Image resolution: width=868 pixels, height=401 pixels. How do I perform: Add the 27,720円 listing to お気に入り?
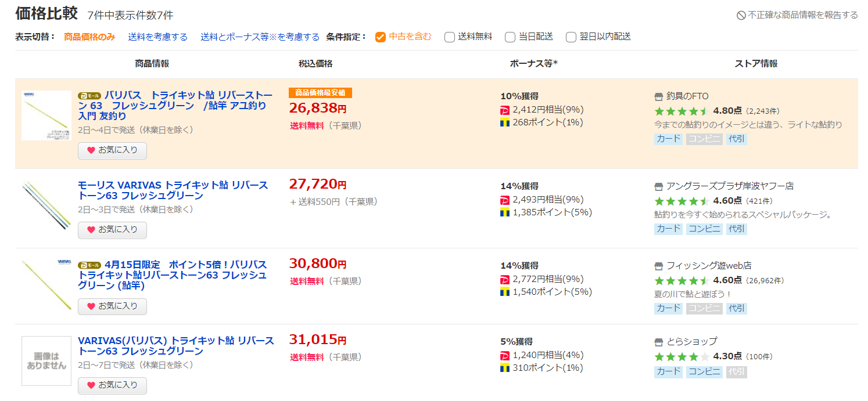[x=112, y=230]
